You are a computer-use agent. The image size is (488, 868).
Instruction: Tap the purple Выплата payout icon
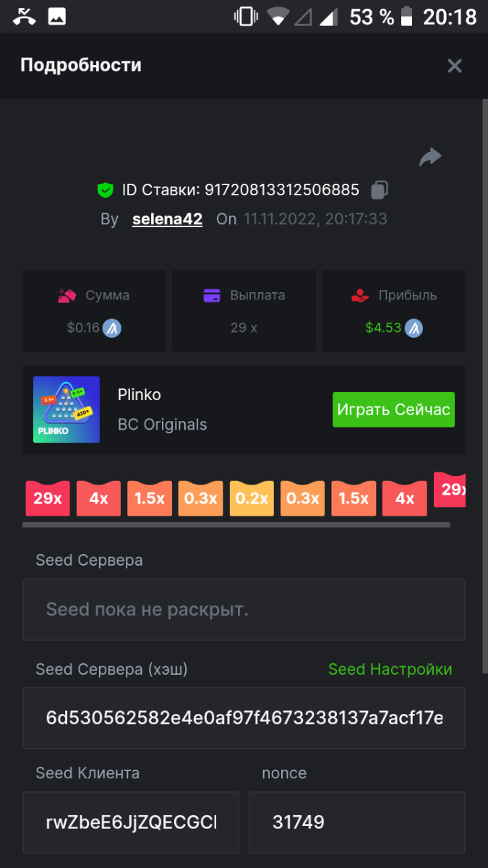[212, 295]
